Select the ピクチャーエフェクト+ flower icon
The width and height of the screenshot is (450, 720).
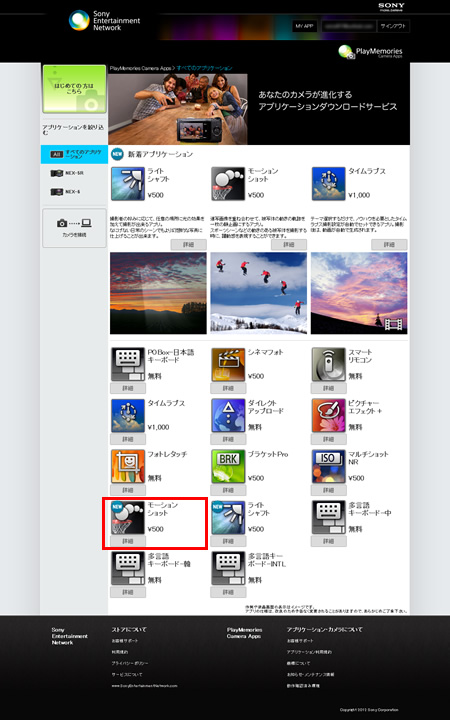(328, 416)
